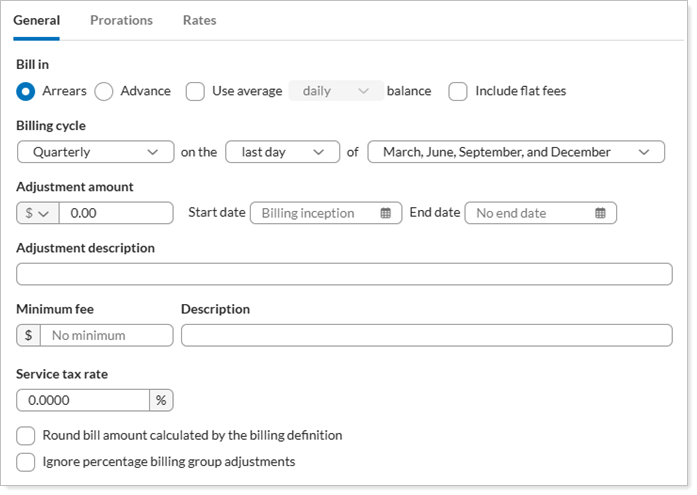The height and width of the screenshot is (495, 697).
Task: Select the General tab
Action: (x=36, y=20)
